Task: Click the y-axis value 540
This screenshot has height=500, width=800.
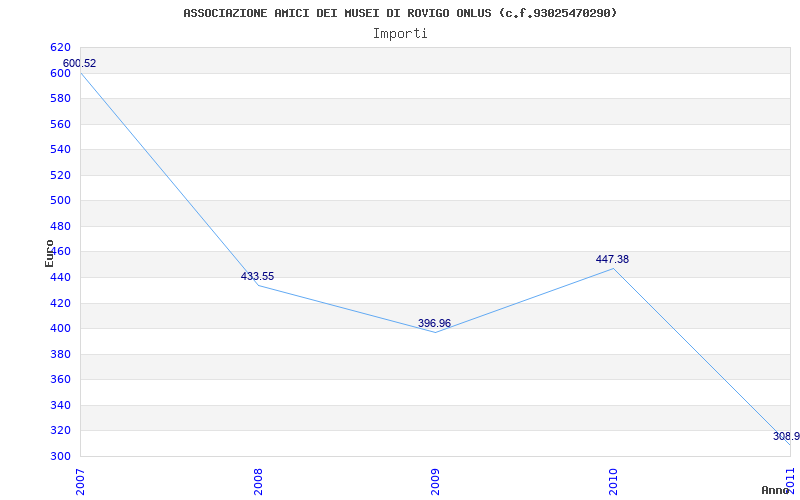Action: click(x=60, y=150)
